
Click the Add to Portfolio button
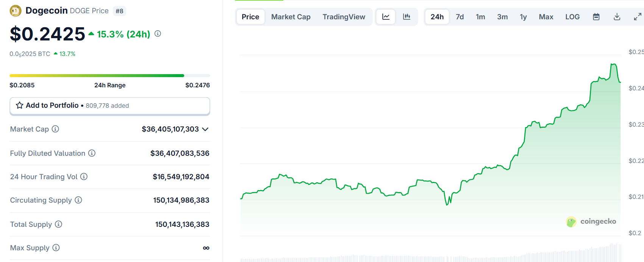coord(110,106)
